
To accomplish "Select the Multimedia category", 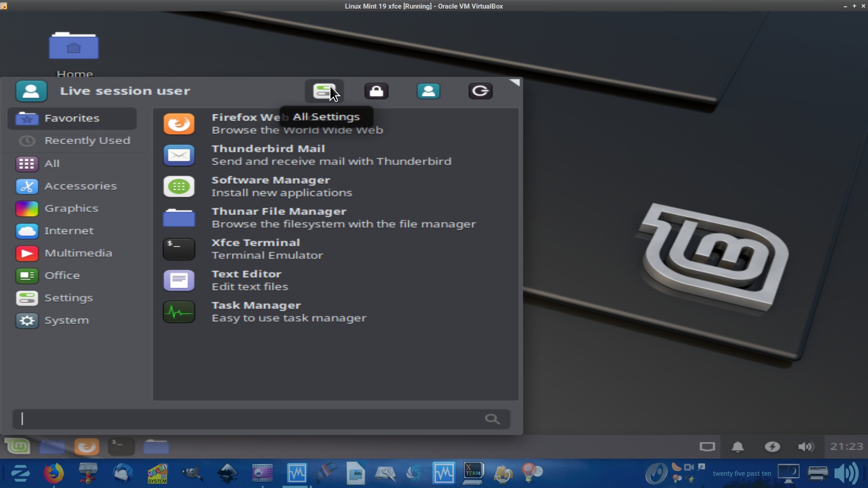I will click(x=78, y=253).
